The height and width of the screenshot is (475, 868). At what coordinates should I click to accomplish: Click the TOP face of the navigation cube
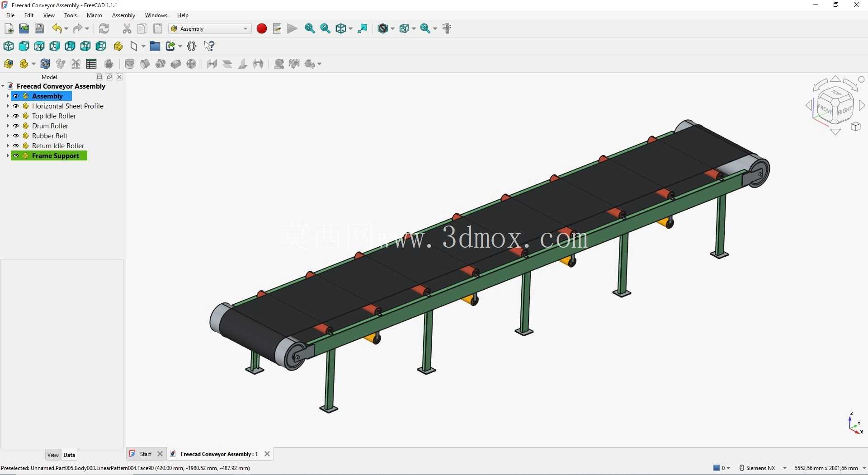pos(836,94)
